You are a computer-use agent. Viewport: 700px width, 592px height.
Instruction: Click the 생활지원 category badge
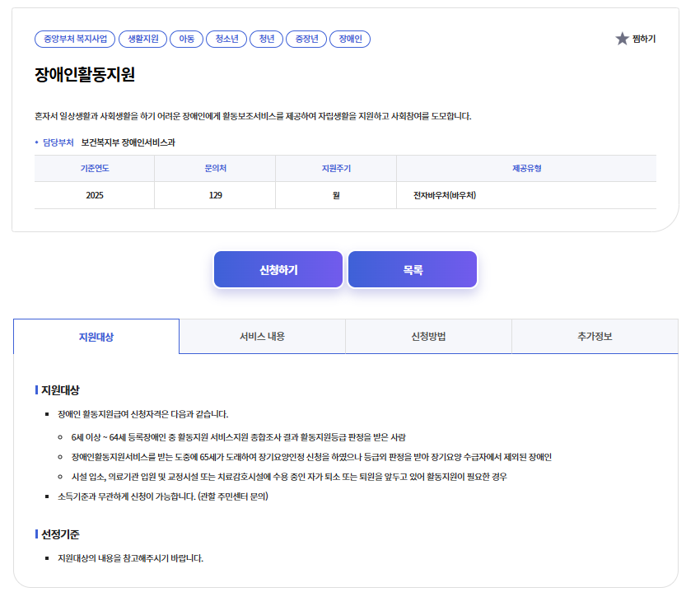142,38
